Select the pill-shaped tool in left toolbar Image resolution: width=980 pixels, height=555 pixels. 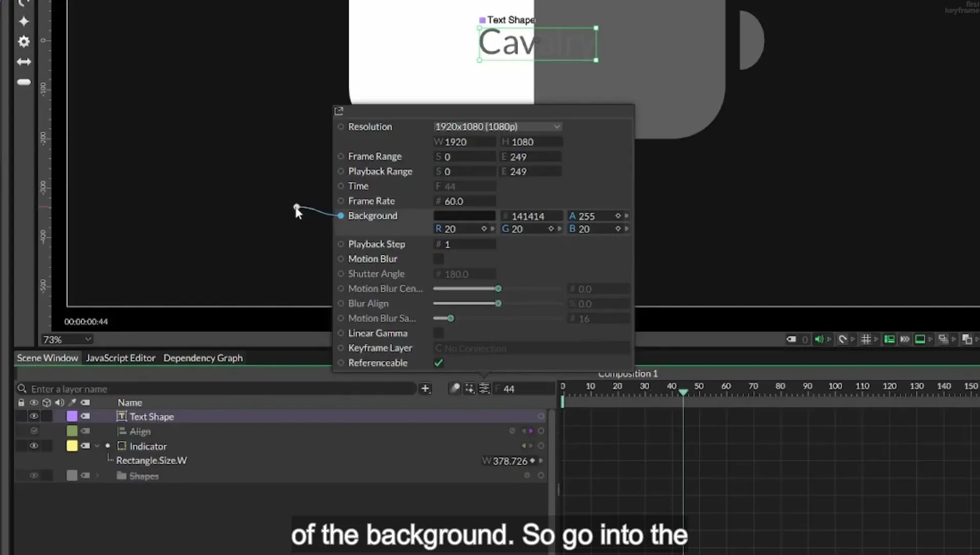coord(23,82)
